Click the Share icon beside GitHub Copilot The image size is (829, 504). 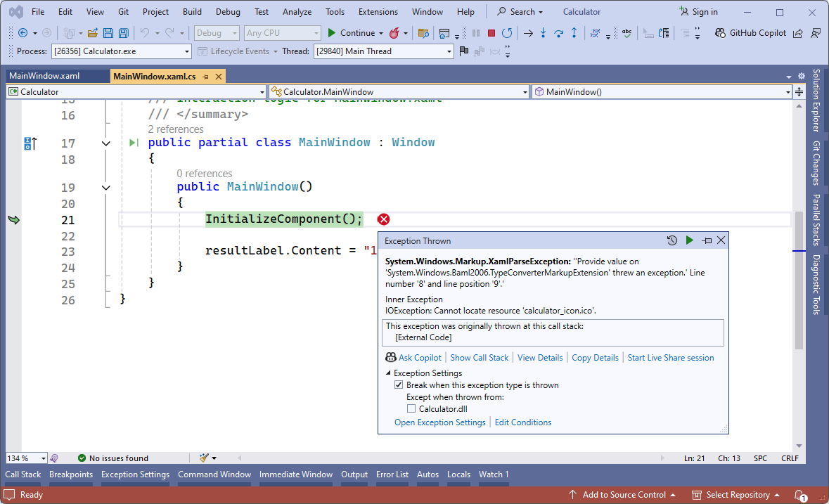pos(798,33)
